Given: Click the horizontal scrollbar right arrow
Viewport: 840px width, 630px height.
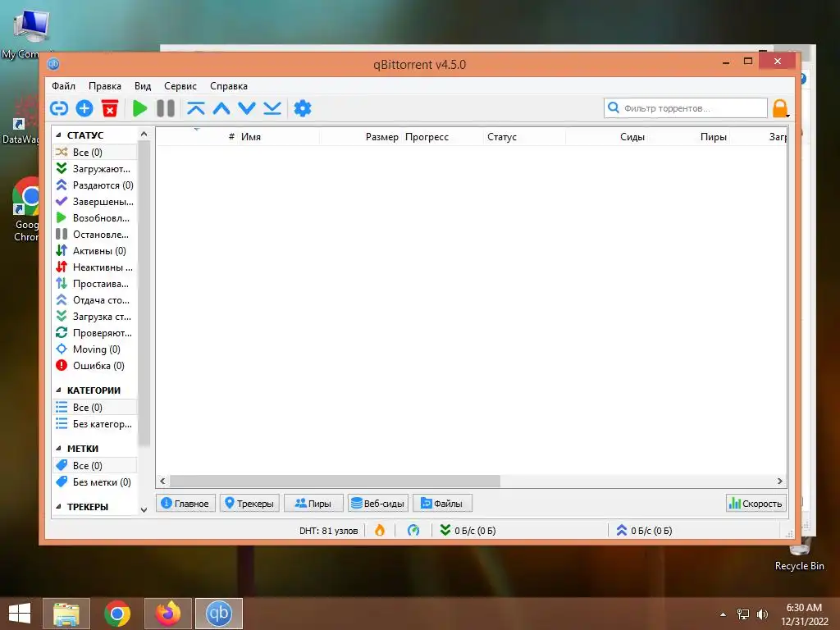Looking at the screenshot, I should pyautogui.click(x=780, y=481).
